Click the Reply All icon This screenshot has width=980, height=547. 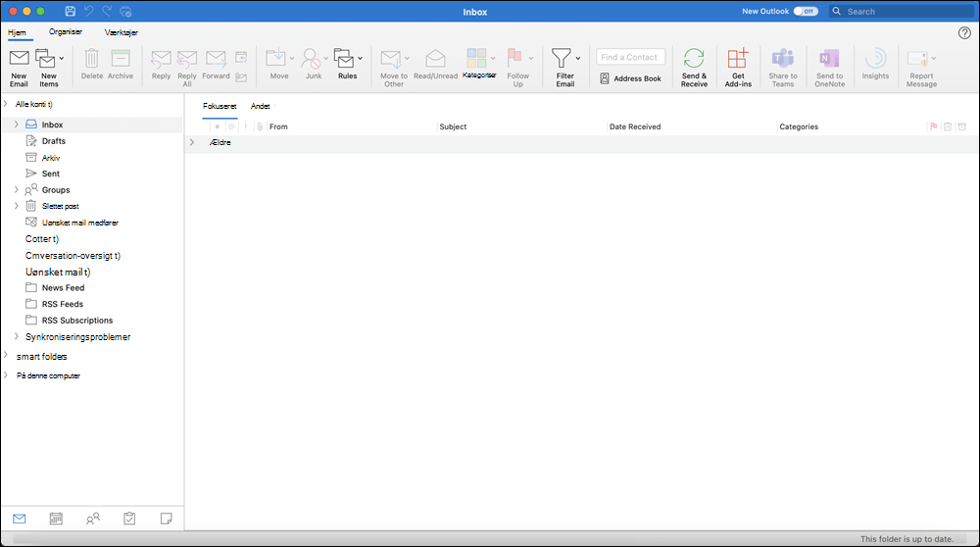[x=187, y=59]
